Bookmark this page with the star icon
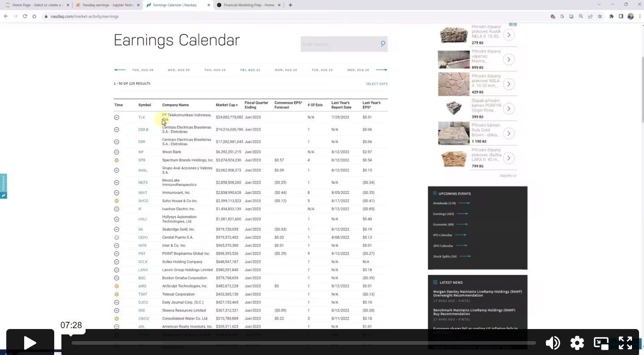Image resolution: width=644 pixels, height=355 pixels. [x=600, y=16]
